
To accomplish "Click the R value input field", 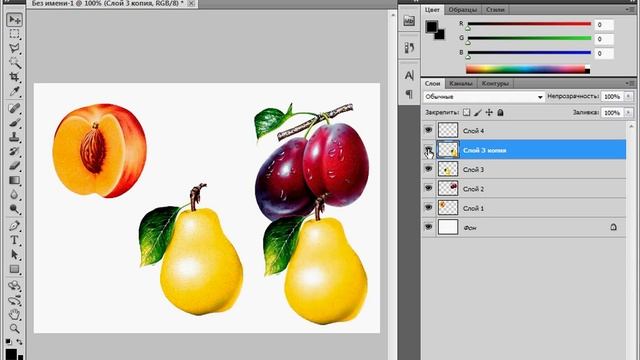I will [604, 25].
